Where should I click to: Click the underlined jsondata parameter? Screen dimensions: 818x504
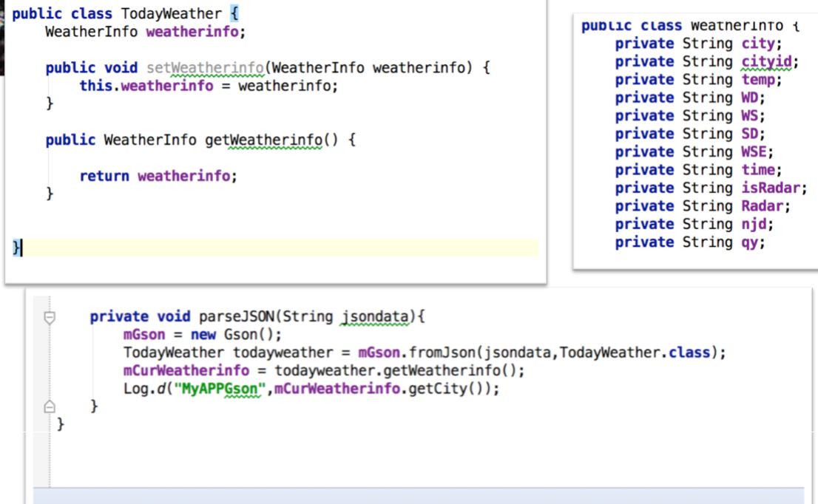click(375, 317)
